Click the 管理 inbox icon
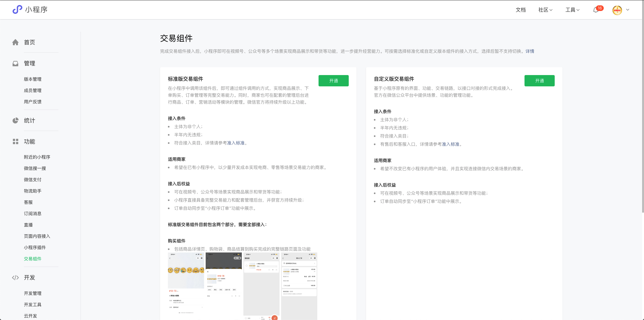644x320 pixels. point(15,63)
